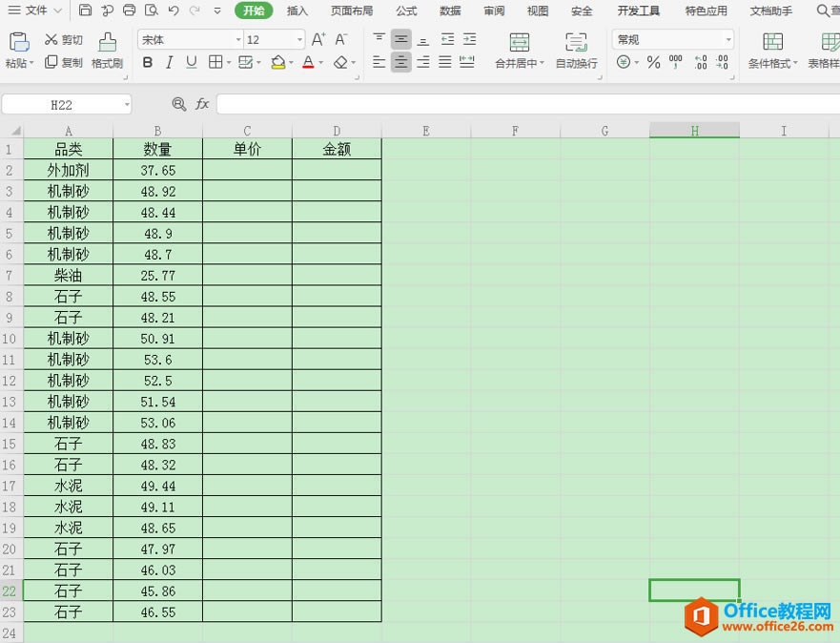Switch to the 插入 tab
Screen dimensions: 840x643
pyautogui.click(x=297, y=10)
